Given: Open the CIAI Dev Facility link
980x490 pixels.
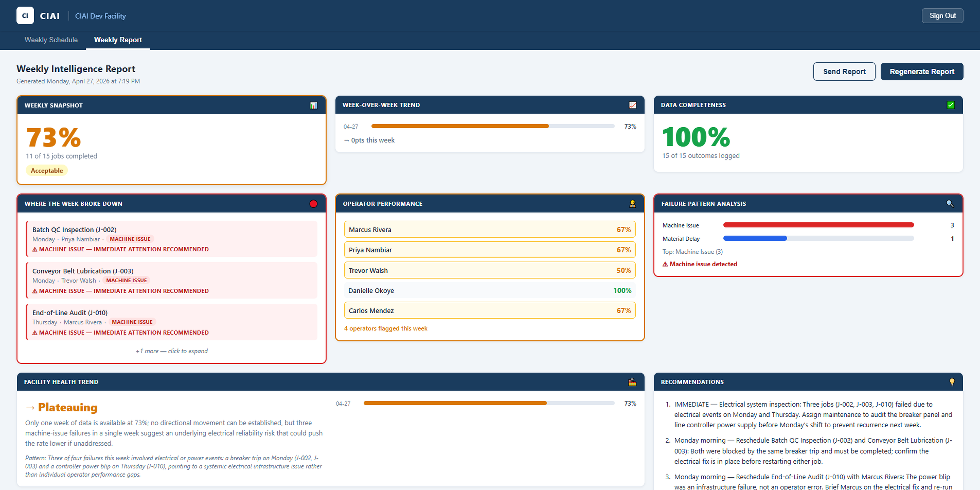Looking at the screenshot, I should (100, 16).
